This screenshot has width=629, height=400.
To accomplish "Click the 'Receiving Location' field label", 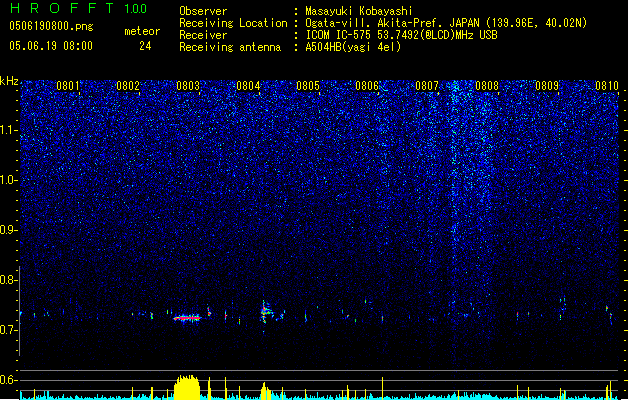I will tap(233, 23).
